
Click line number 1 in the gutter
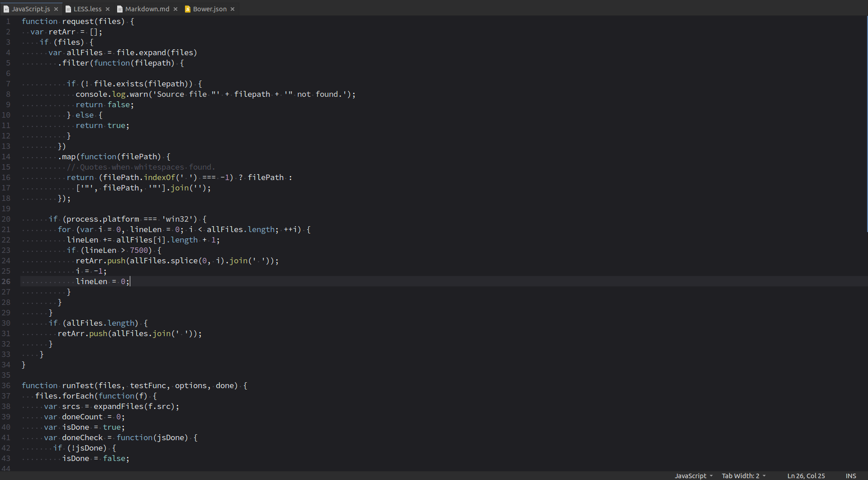8,21
